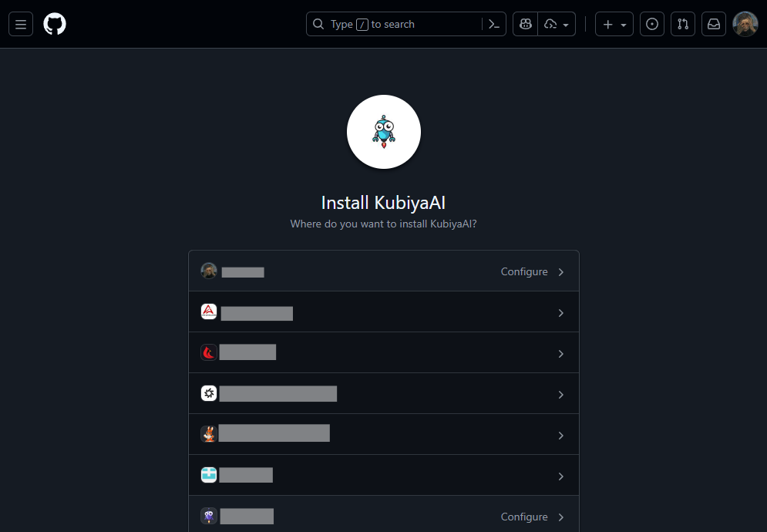Open the command palette from the search bar
The width and height of the screenshot is (767, 532).
coord(494,24)
